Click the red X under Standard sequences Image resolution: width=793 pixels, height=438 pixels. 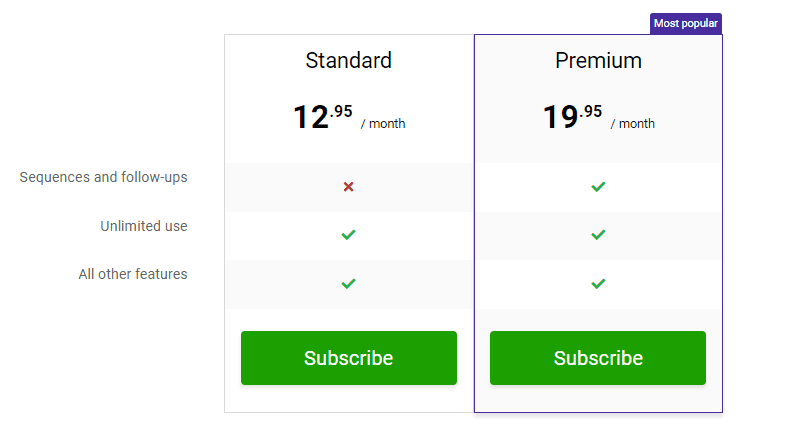[x=348, y=187]
